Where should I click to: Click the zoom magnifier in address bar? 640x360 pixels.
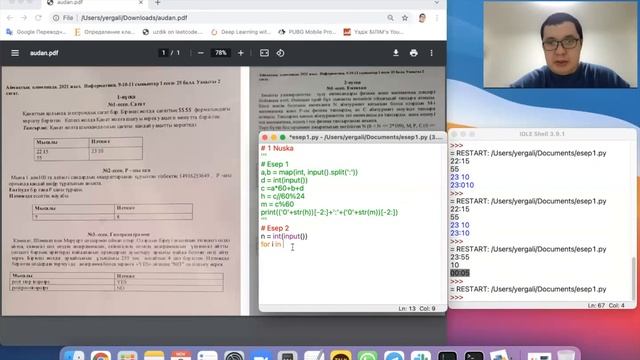pos(391,18)
